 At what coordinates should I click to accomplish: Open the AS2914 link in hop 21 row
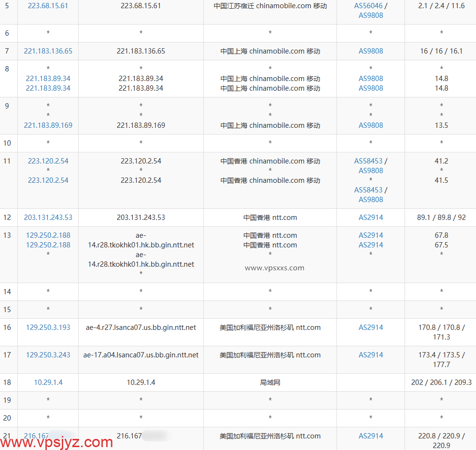tap(371, 436)
